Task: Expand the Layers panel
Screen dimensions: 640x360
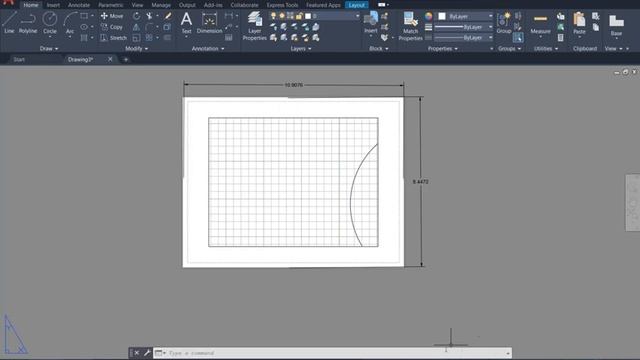Action: [301, 49]
